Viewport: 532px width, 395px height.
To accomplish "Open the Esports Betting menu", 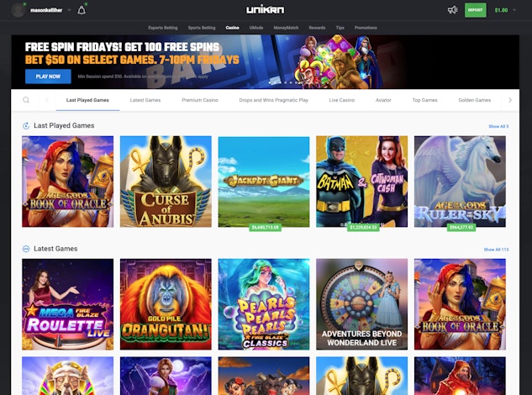I will tap(163, 28).
